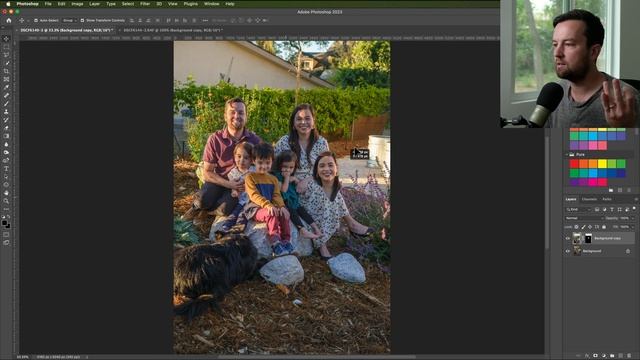
Task: Select the Brush tool
Action: click(6, 104)
